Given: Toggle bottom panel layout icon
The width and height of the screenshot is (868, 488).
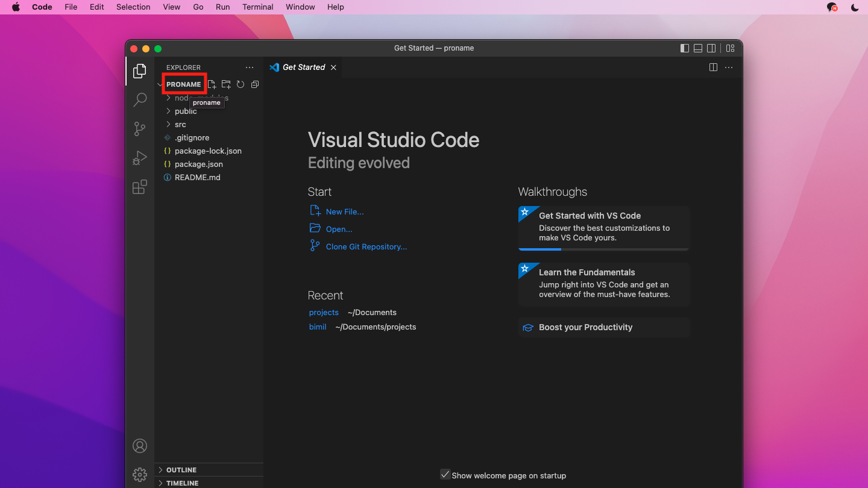Looking at the screenshot, I should tap(698, 48).
